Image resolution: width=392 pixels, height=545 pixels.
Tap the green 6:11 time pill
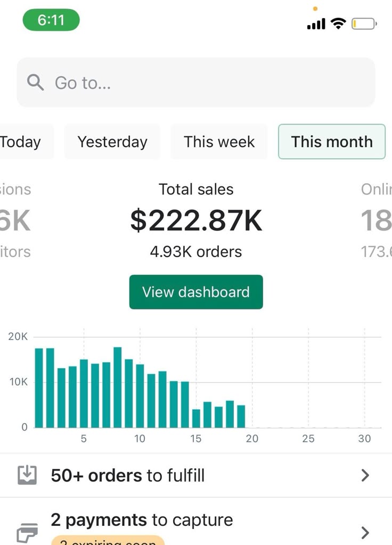tap(51, 20)
